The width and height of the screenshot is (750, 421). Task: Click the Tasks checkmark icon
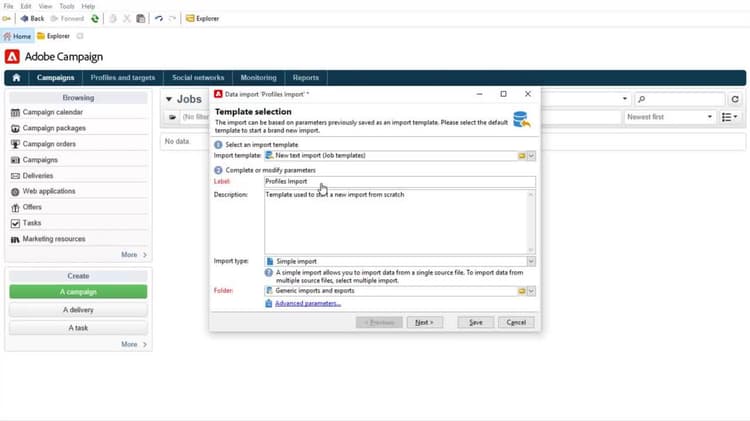pos(15,223)
